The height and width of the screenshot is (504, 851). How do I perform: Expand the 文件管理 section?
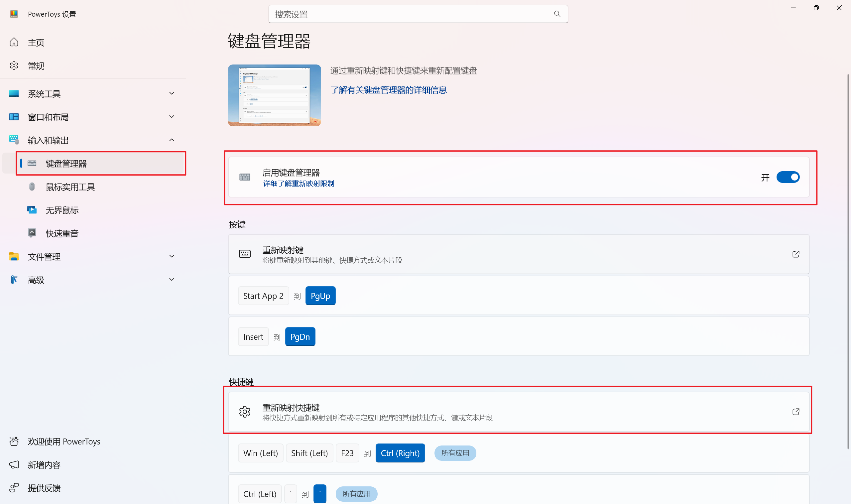click(x=172, y=256)
